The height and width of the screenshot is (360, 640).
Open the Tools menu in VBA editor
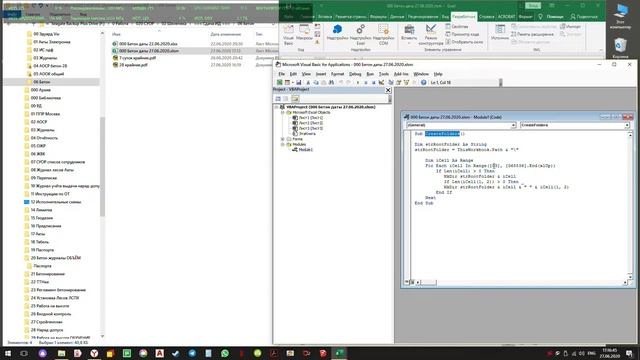click(x=384, y=74)
